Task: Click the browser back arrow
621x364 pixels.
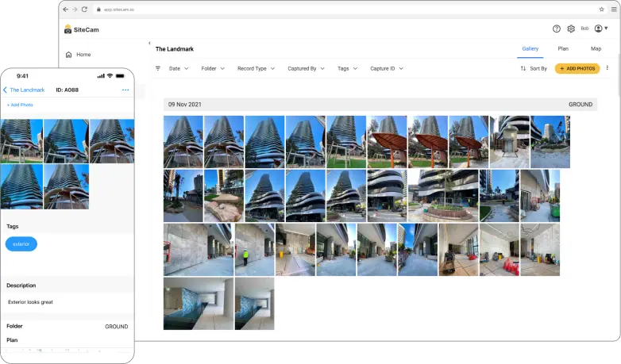Action: 66,9
